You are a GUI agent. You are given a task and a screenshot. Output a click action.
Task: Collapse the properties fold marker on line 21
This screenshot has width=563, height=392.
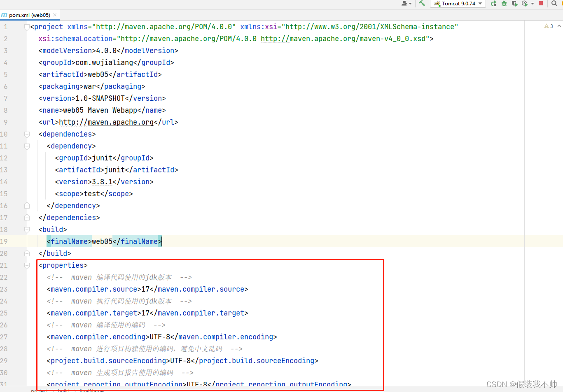27,265
